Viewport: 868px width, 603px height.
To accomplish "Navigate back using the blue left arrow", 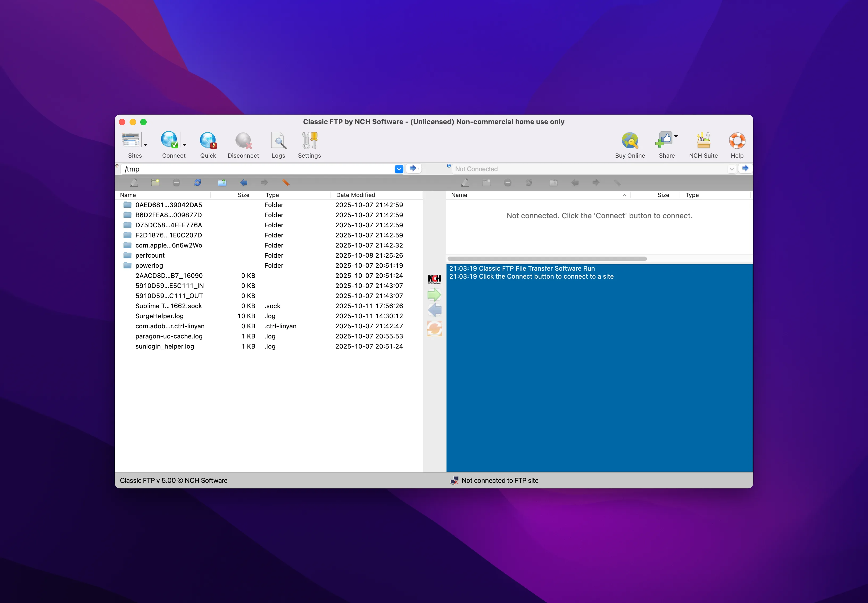I will pos(244,182).
